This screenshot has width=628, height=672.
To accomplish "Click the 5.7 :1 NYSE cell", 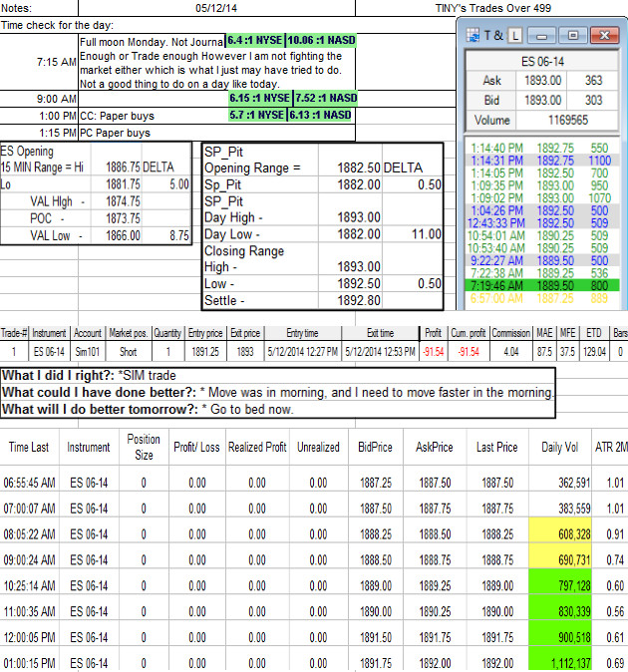I will (256, 115).
